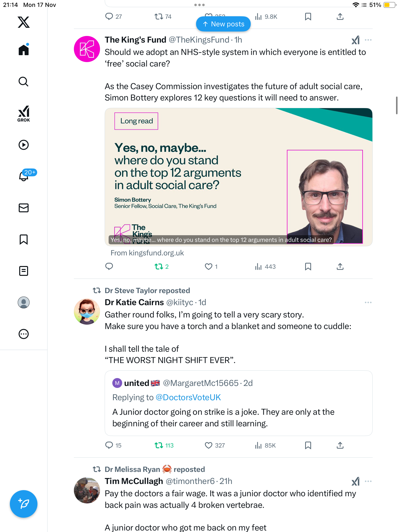Compose a new post
This screenshot has width=399, height=532.
pyautogui.click(x=24, y=504)
